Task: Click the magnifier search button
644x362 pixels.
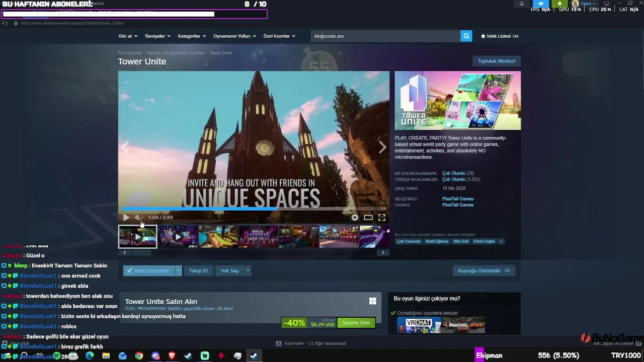Action: click(x=466, y=36)
